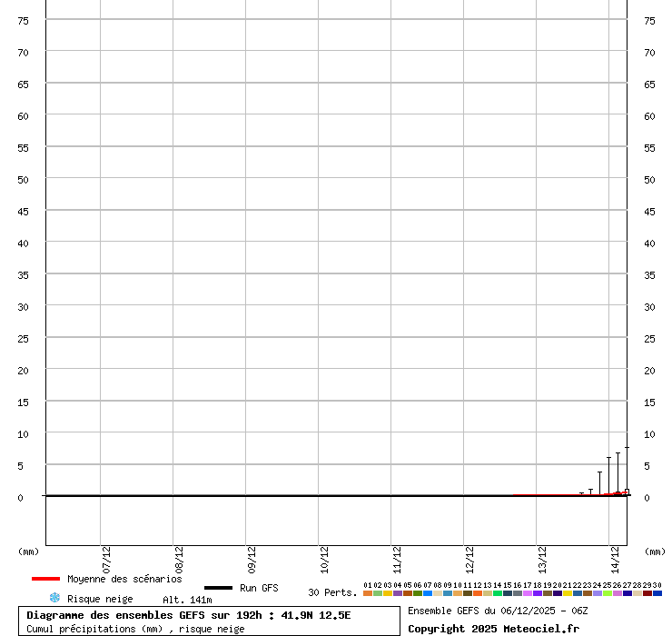The width and height of the screenshot is (672, 636).
Task: Click the 07/12 date label on axis
Action: point(106,558)
